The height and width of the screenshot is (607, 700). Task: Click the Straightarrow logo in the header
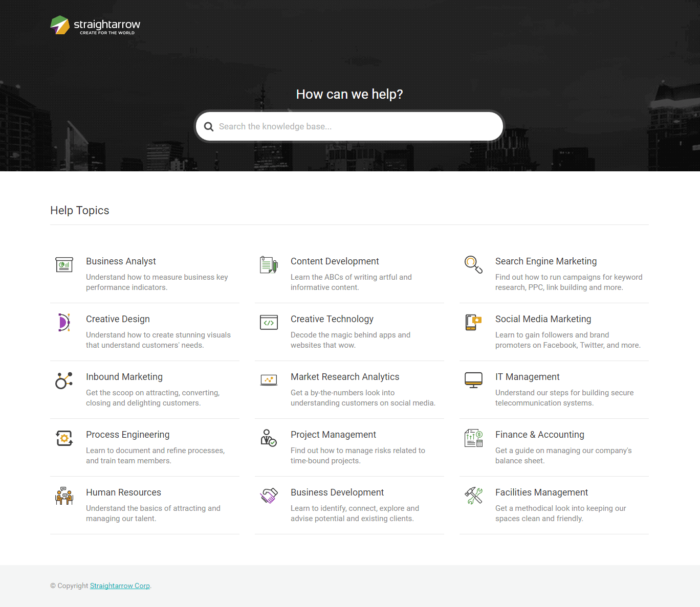(x=95, y=25)
